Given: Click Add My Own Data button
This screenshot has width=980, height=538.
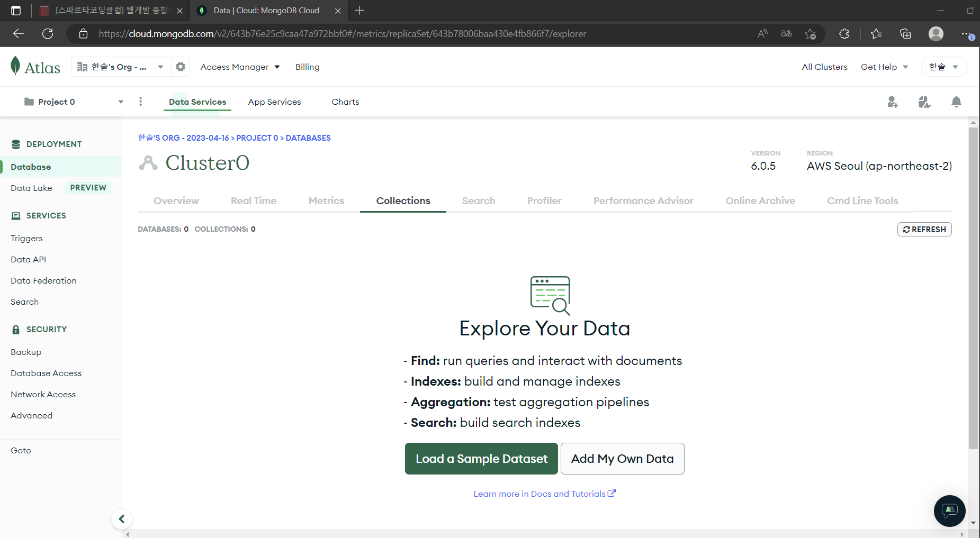Looking at the screenshot, I should point(622,459).
